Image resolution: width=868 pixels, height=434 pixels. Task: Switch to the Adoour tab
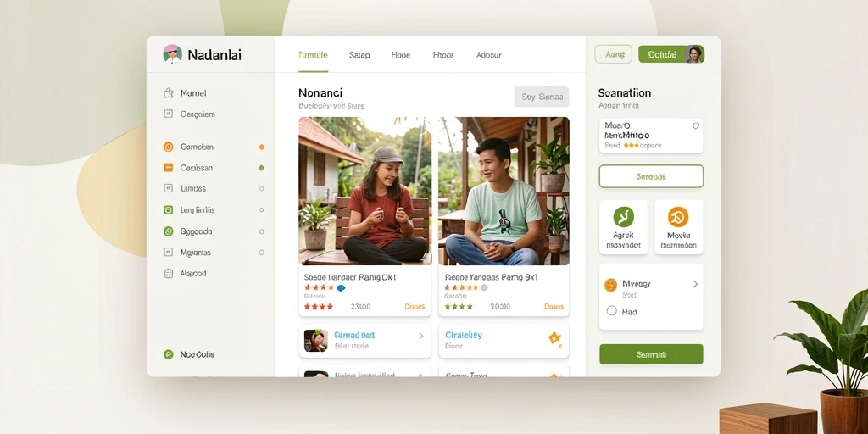489,55
